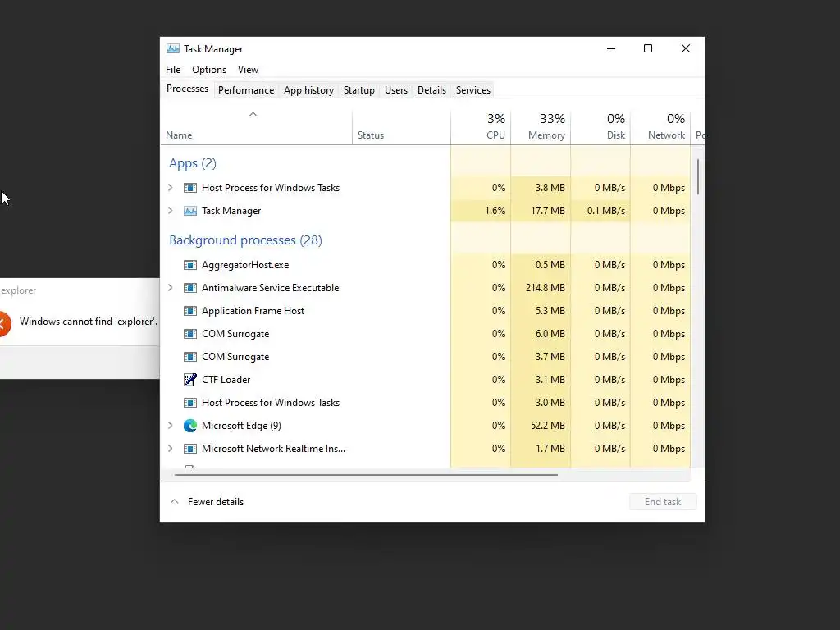Image resolution: width=840 pixels, height=630 pixels.
Task: Click the 0.1 MB/s disk value
Action: click(606, 211)
